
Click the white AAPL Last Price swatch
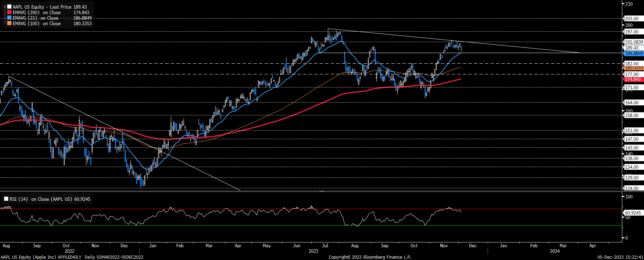(x=9, y=7)
